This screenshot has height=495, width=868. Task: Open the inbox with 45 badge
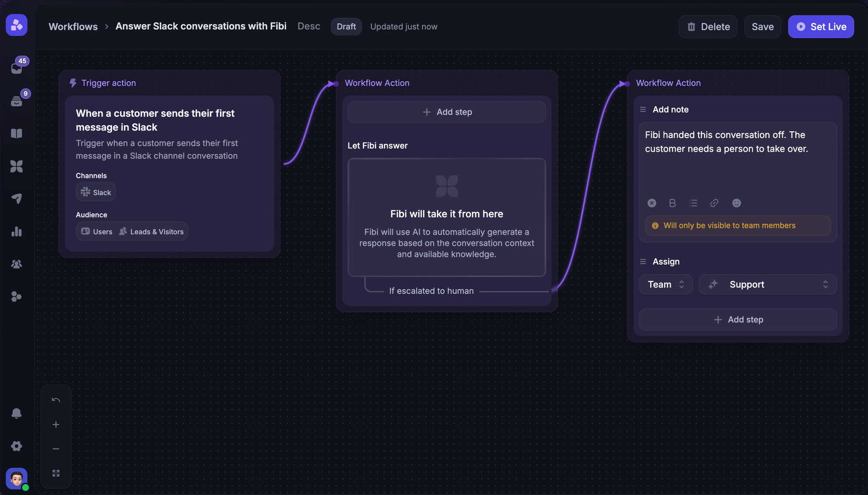coord(17,68)
